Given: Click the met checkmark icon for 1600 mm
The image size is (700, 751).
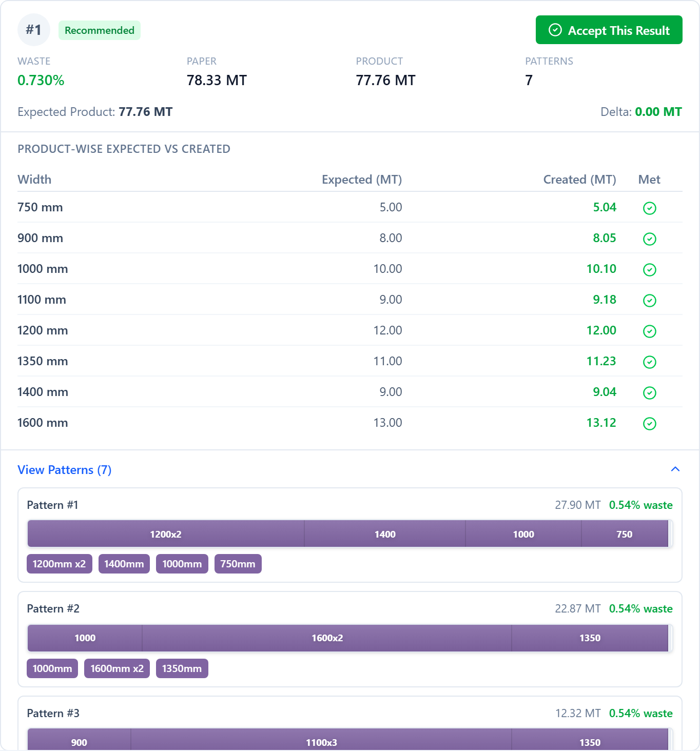Looking at the screenshot, I should 650,423.
